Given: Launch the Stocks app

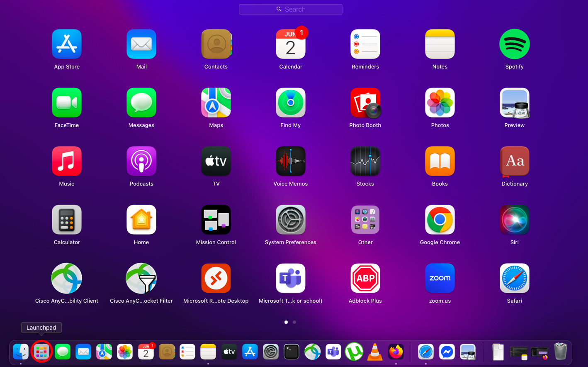Looking at the screenshot, I should tap(365, 161).
